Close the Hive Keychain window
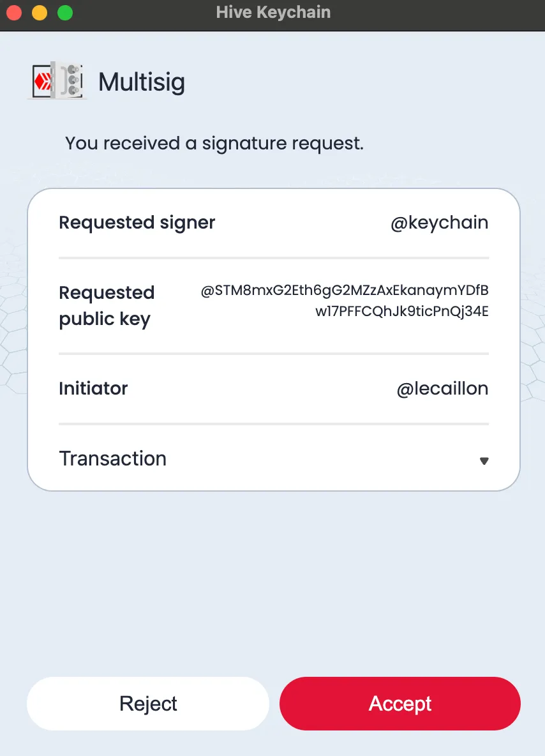Screen dimensions: 545x756 (x=14, y=13)
